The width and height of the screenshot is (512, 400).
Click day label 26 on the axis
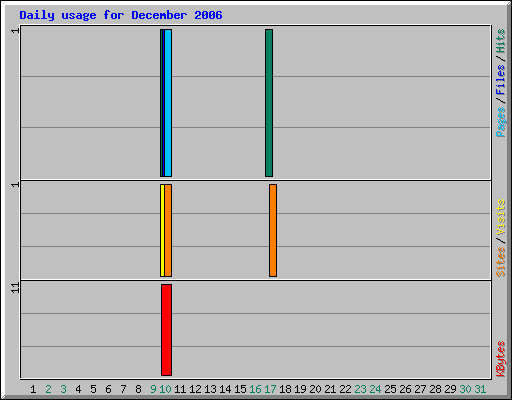[405, 389]
